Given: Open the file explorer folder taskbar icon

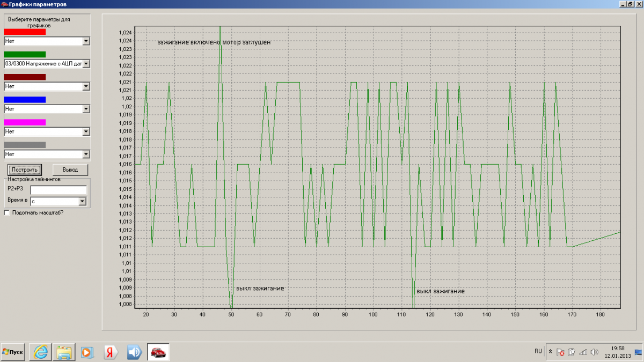Looking at the screenshot, I should click(x=65, y=352).
